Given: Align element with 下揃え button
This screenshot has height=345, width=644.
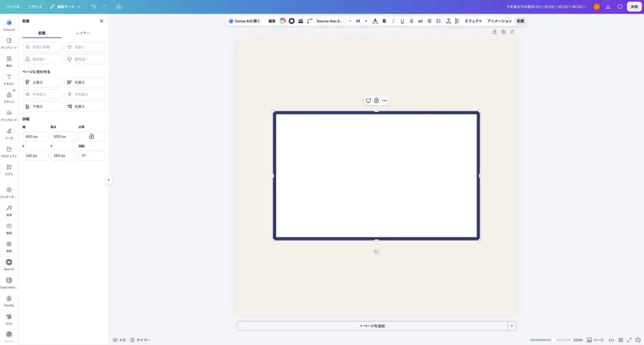Looking at the screenshot, I should pyautogui.click(x=42, y=106).
